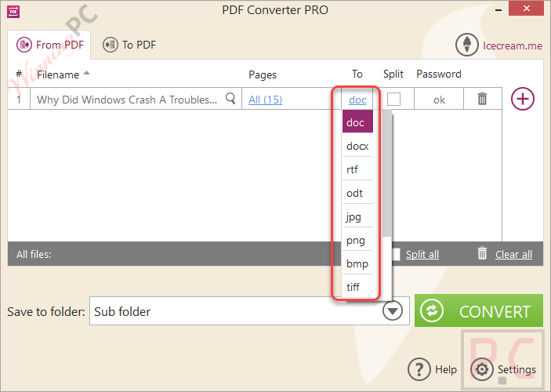
Task: Toggle the Split checkbox for row 1
Action: click(x=393, y=99)
